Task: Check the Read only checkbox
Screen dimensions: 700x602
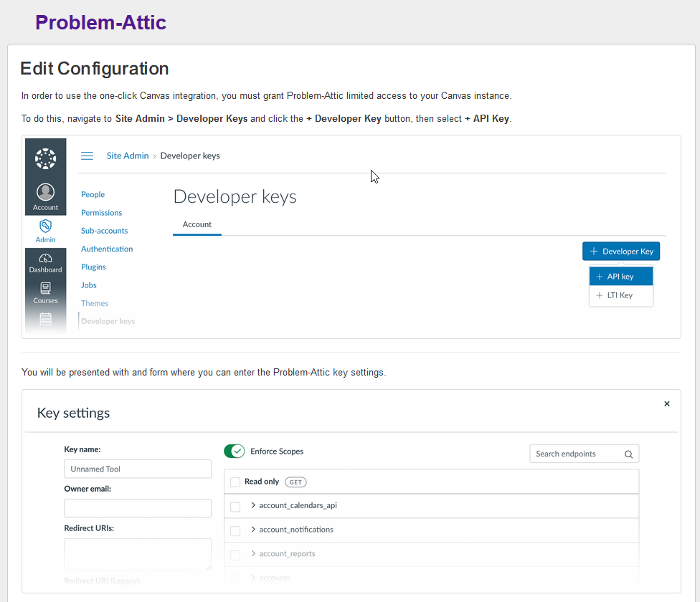Action: point(235,482)
